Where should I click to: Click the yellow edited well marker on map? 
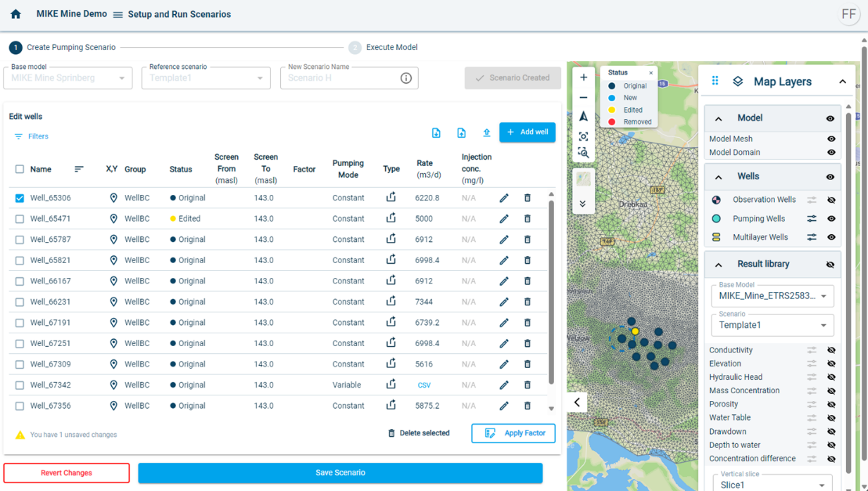coord(635,331)
